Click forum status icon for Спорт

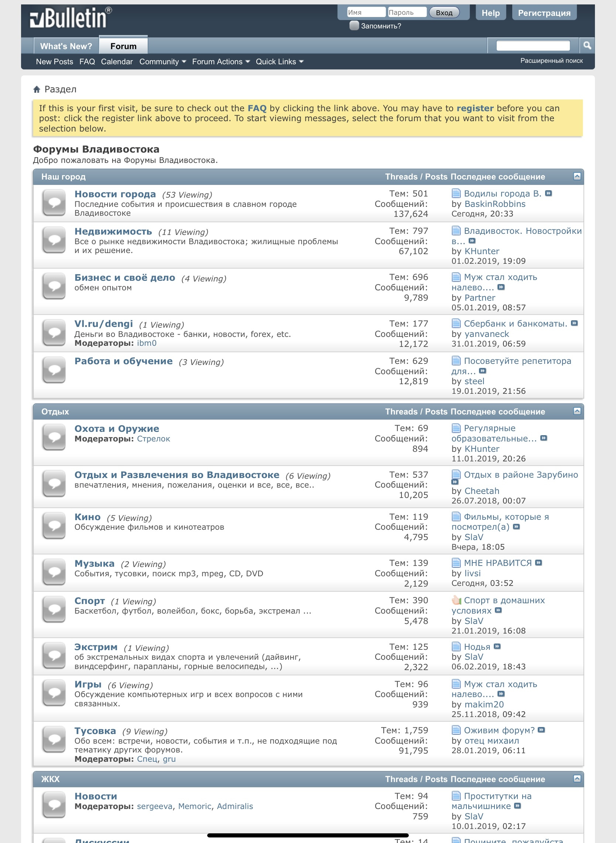(x=54, y=610)
